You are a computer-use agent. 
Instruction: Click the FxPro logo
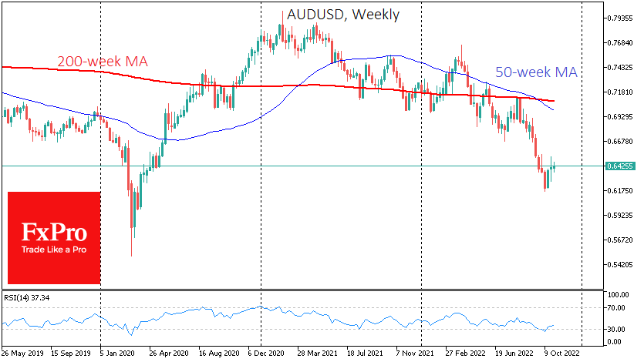point(53,232)
